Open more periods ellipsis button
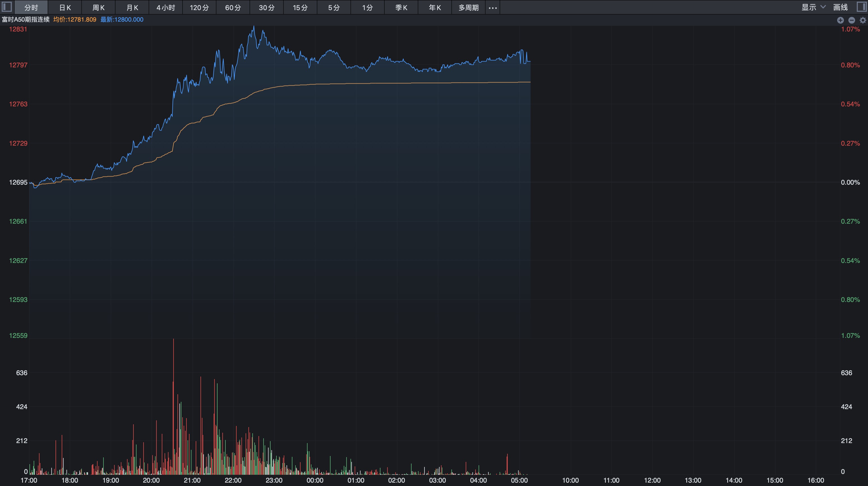 (493, 7)
